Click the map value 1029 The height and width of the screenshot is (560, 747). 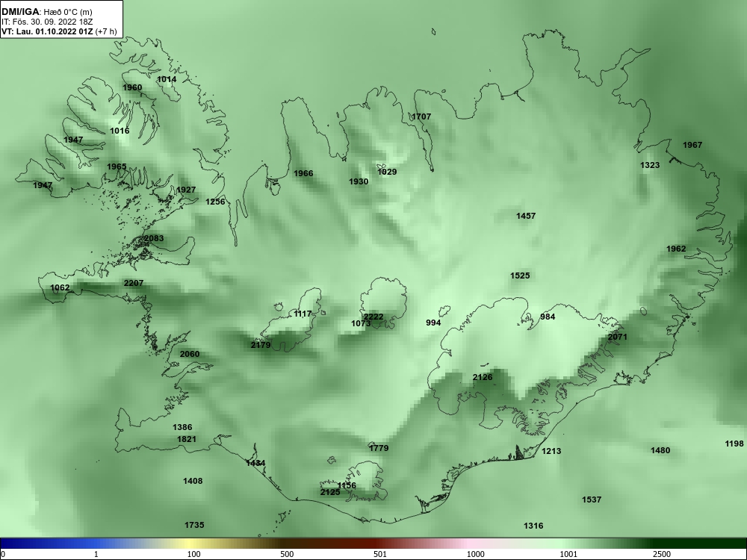387,172
